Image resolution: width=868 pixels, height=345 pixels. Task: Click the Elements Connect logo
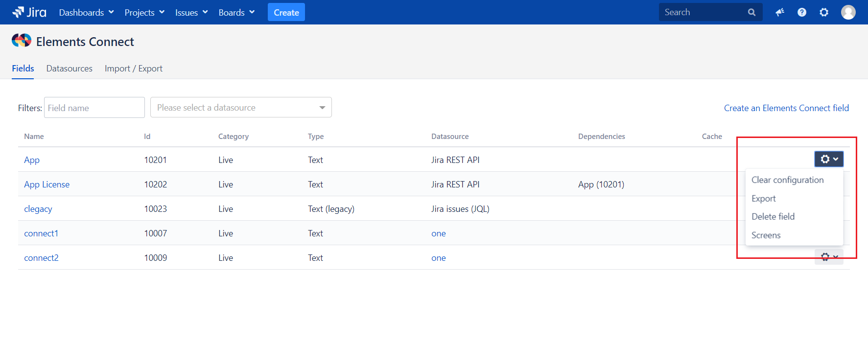22,41
